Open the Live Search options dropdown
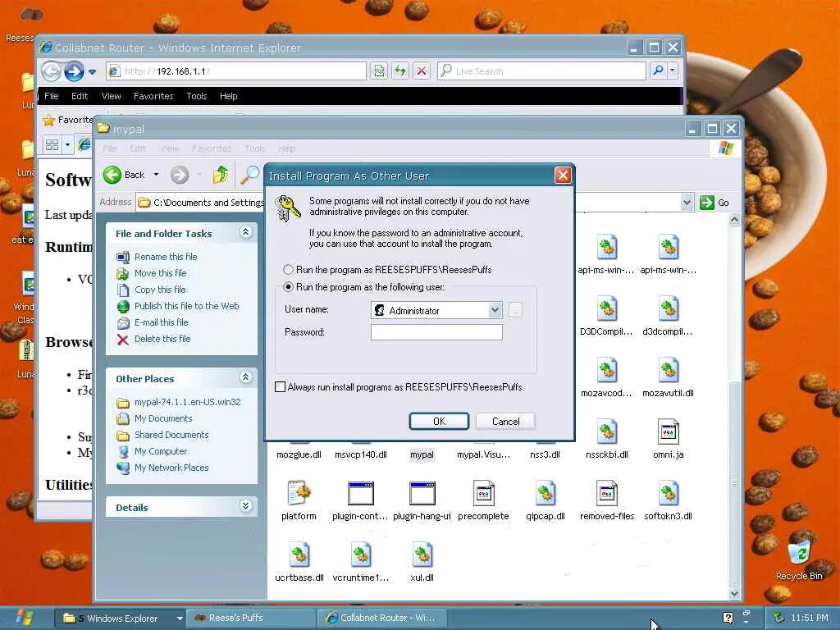840x630 pixels. (672, 71)
